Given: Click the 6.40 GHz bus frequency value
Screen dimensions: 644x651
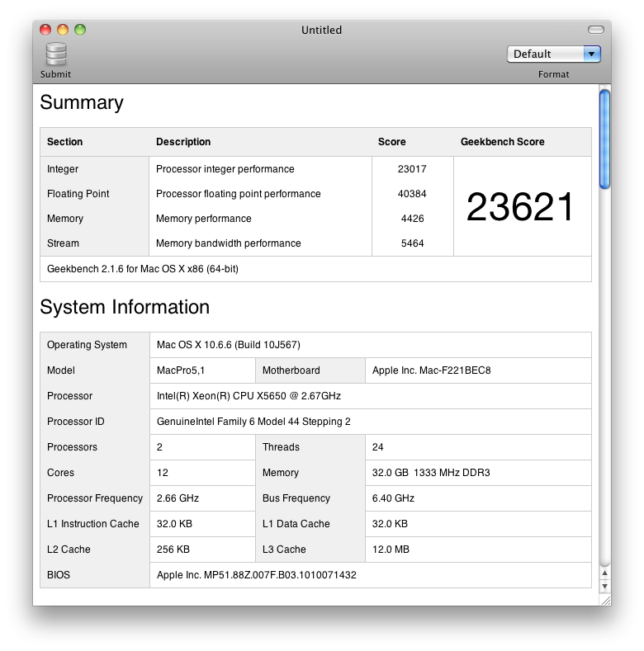Looking at the screenshot, I should point(394,498).
